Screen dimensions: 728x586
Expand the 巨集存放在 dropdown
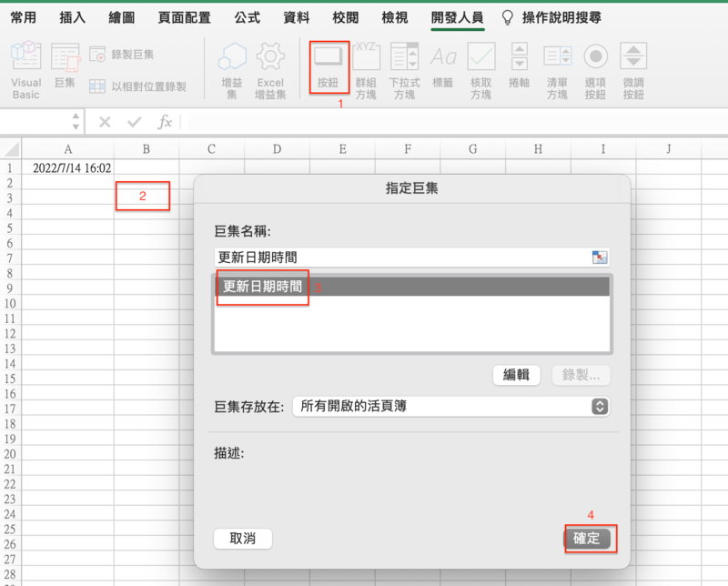pos(600,407)
